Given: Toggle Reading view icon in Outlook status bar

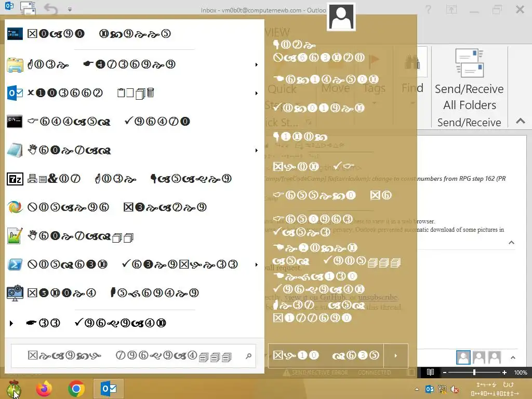Looking at the screenshot, I should [430, 372].
